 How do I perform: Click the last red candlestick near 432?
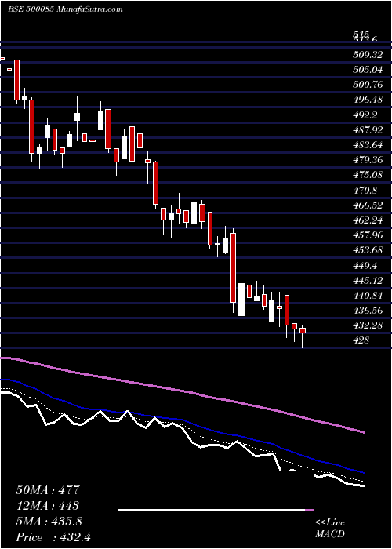click(303, 330)
